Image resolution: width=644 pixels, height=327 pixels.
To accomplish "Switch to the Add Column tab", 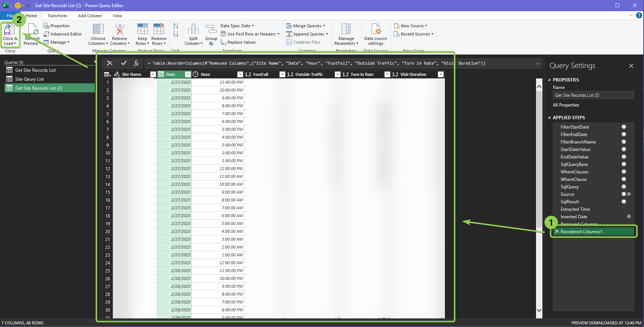I will pos(90,16).
